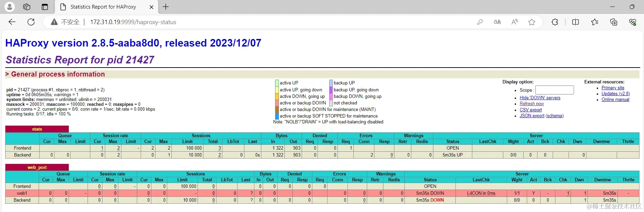Open the read aloud icon
This screenshot has height=212, width=644.
(514, 22)
